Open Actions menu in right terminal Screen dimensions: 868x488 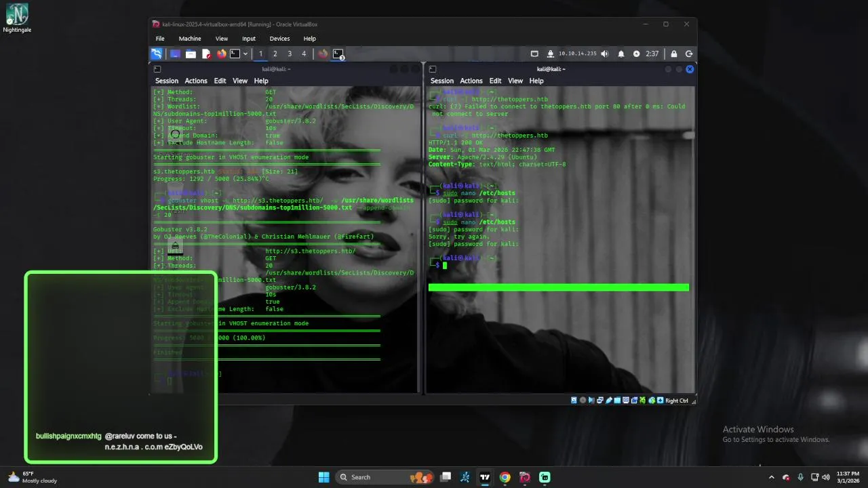tap(471, 81)
